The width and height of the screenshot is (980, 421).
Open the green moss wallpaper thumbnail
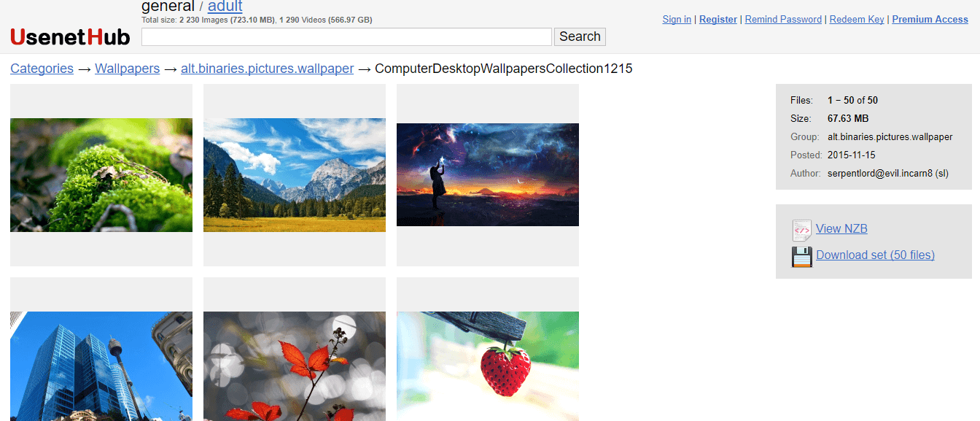tap(101, 175)
